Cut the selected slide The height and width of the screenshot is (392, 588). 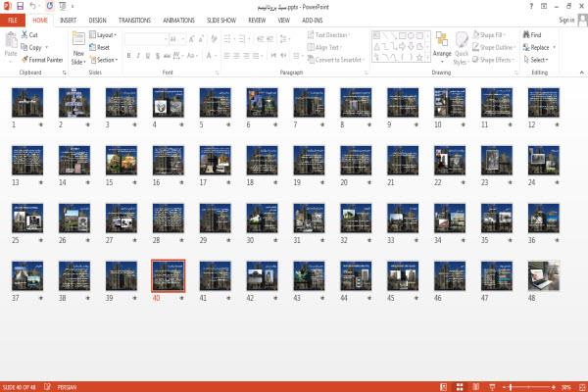click(x=29, y=35)
